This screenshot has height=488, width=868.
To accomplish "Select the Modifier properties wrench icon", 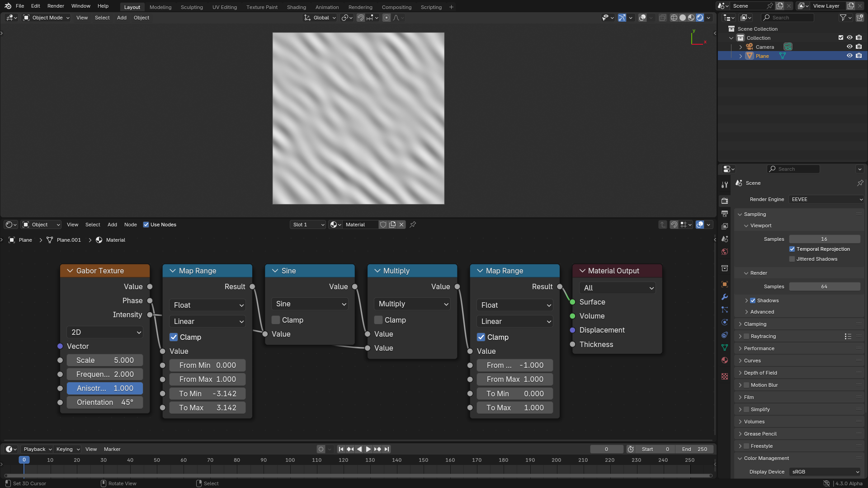I will coord(724,297).
